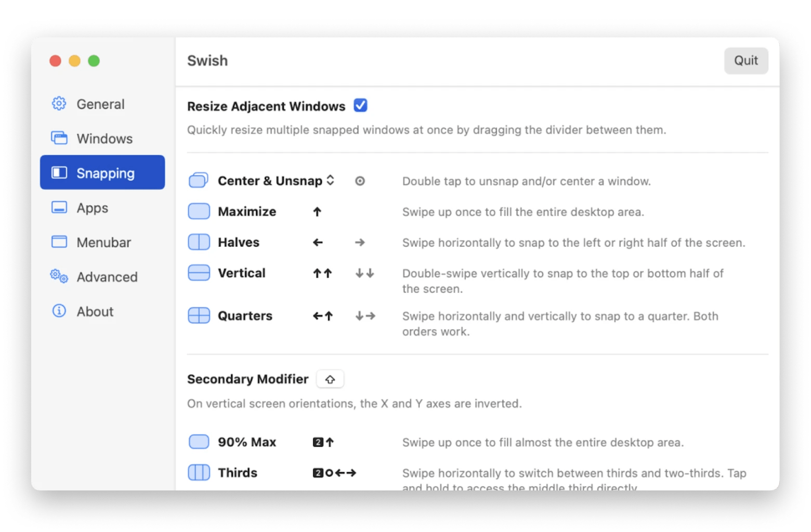Click the Quarters snap layout icon
The width and height of the screenshot is (811, 532).
click(x=199, y=315)
